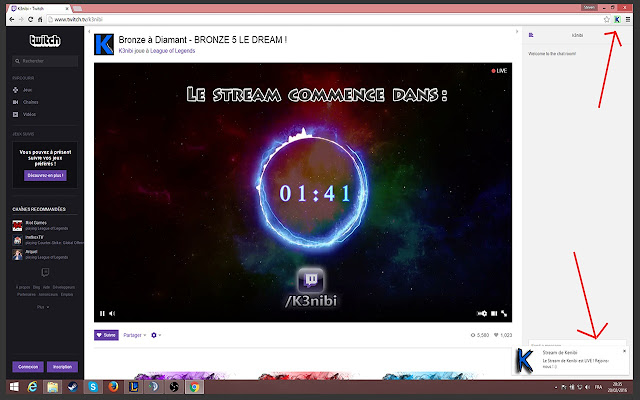
Task: Click the heart followers count 1,023
Action: (x=503, y=335)
